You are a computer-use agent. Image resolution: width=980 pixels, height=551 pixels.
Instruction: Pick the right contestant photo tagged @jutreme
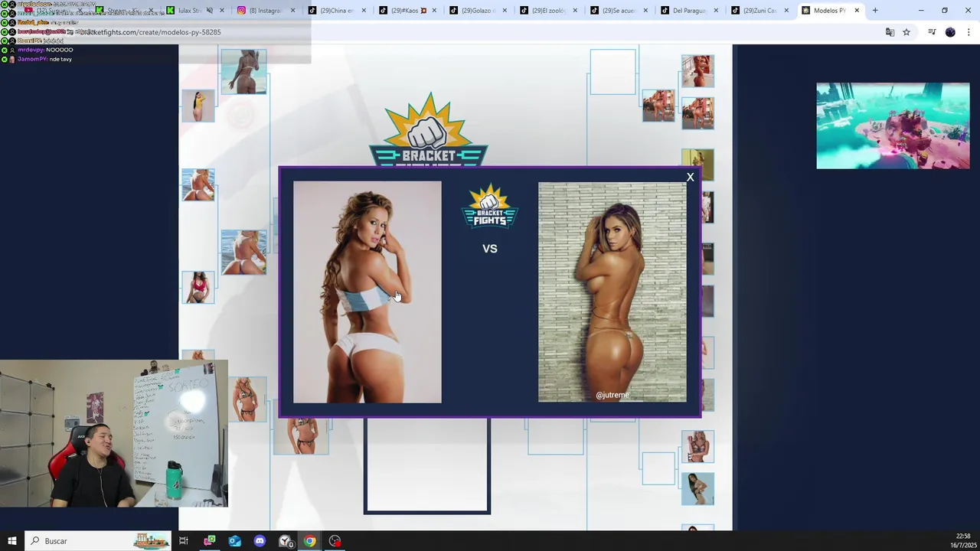[612, 292]
